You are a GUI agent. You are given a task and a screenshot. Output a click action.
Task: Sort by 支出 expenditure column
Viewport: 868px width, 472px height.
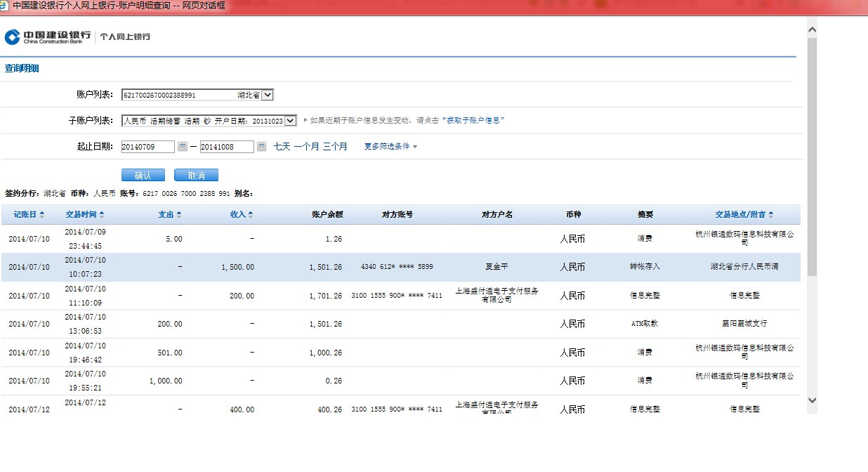tap(170, 214)
